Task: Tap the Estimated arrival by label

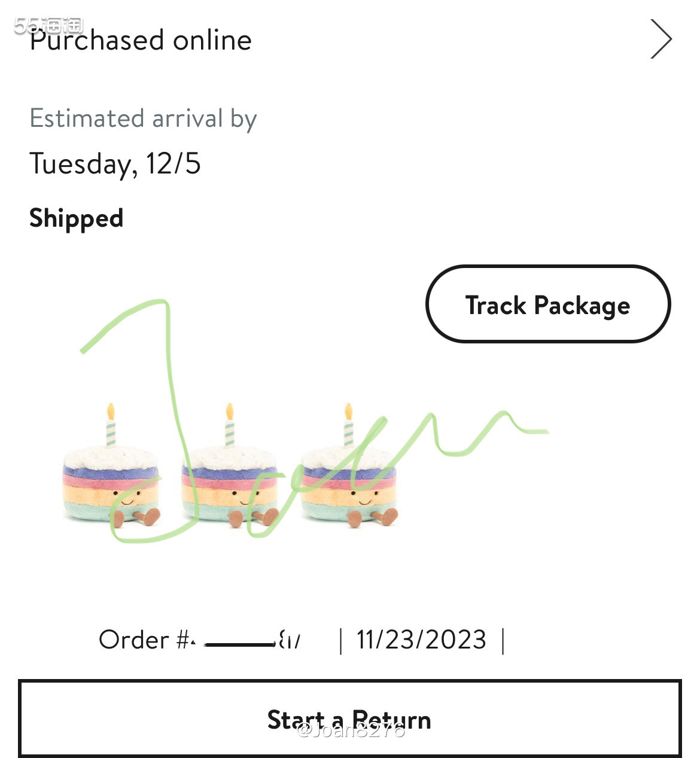Action: [x=144, y=118]
